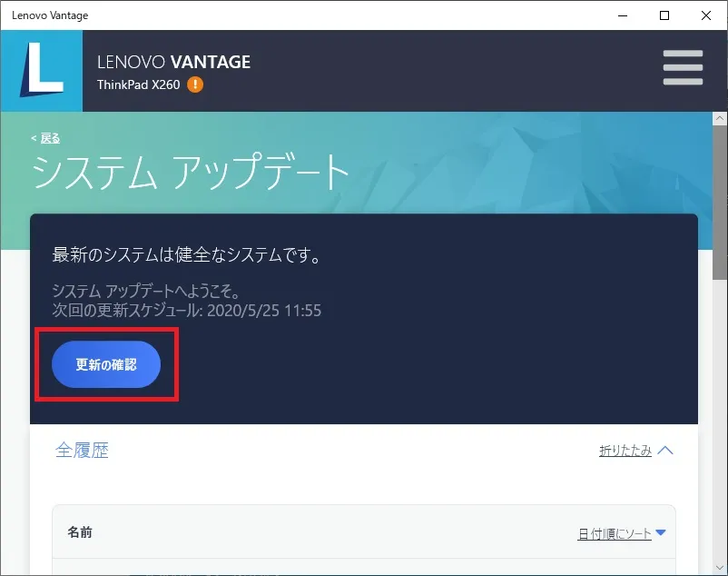
Task: Click the 名前 column header
Action: [x=80, y=531]
